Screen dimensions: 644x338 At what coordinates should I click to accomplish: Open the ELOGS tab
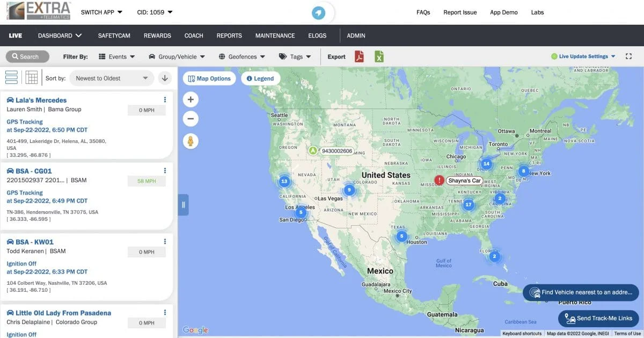(317, 35)
